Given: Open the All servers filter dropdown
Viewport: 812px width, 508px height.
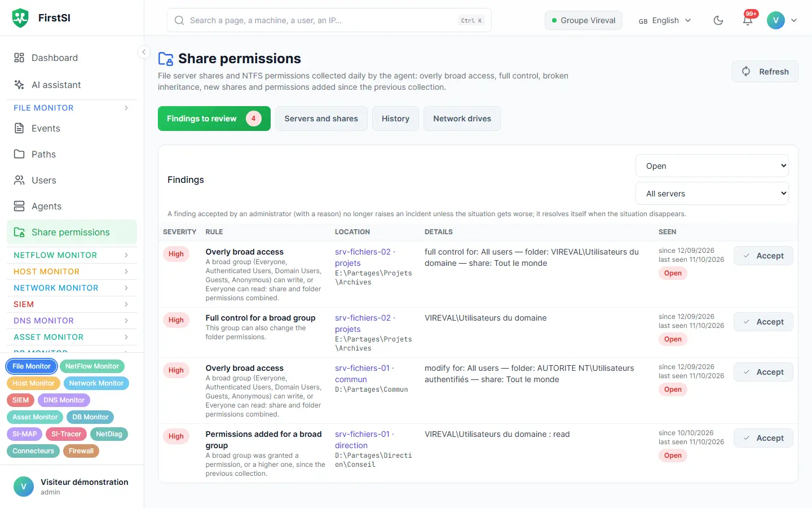Looking at the screenshot, I should (712, 194).
